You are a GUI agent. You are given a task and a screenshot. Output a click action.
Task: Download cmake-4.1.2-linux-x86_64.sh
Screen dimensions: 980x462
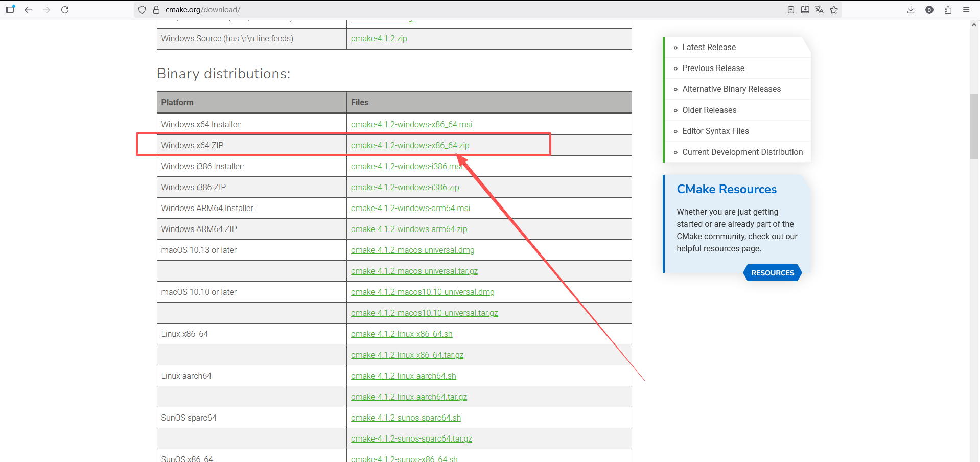[x=402, y=334]
